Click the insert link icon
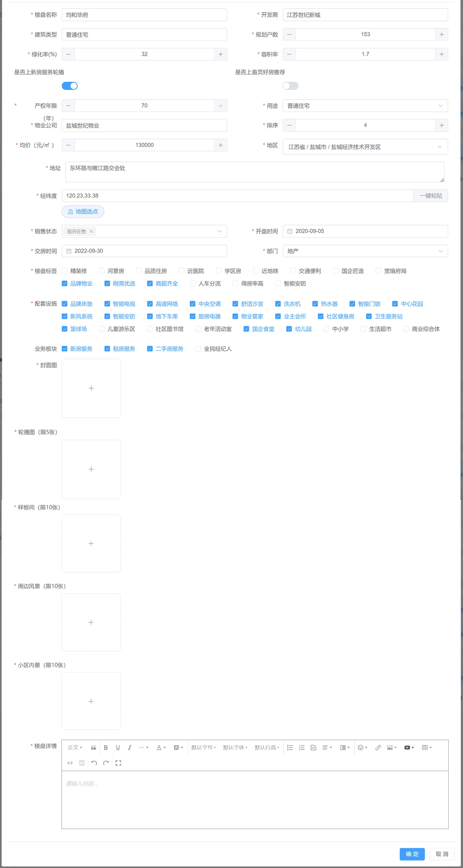The width and height of the screenshot is (463, 868). (x=378, y=747)
